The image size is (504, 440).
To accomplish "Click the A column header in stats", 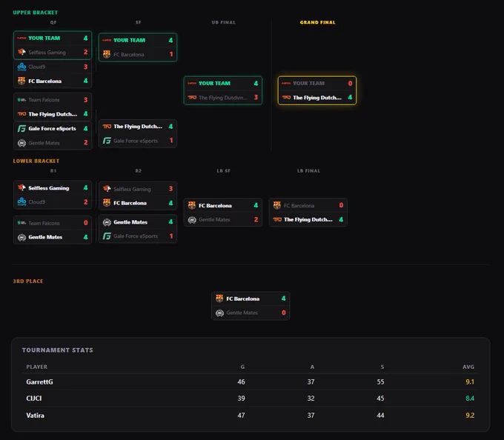I will pos(312,367).
